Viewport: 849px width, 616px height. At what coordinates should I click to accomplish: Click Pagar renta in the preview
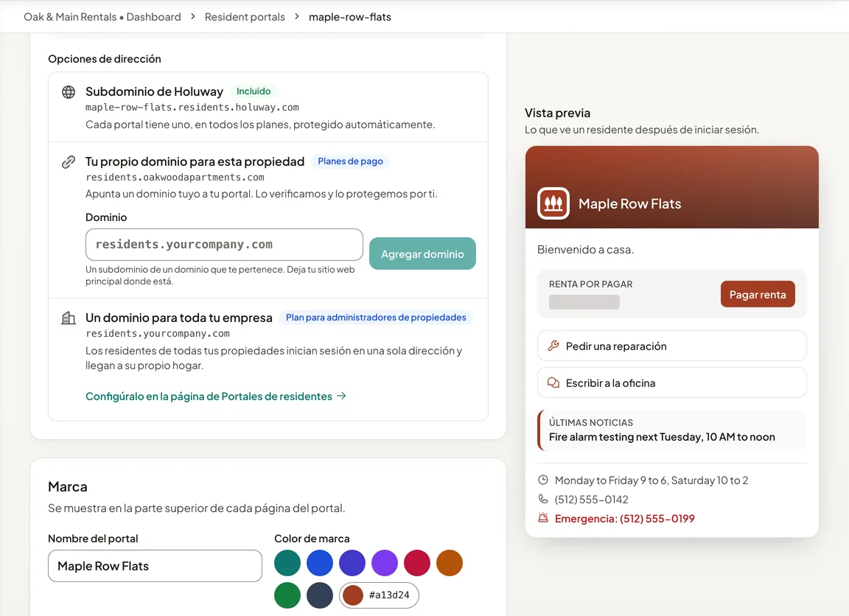[x=758, y=294]
